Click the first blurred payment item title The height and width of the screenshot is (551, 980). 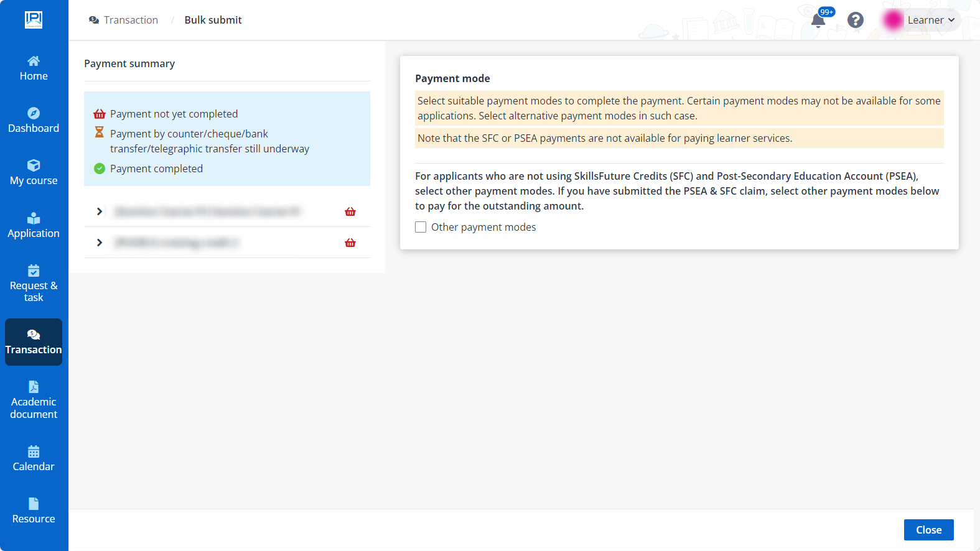coord(207,211)
